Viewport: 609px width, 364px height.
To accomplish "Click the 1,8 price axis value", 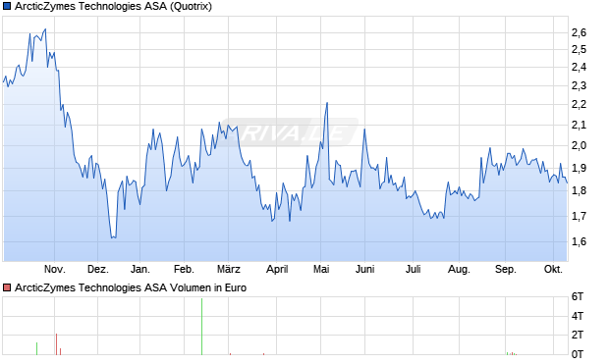I will click(x=580, y=191).
